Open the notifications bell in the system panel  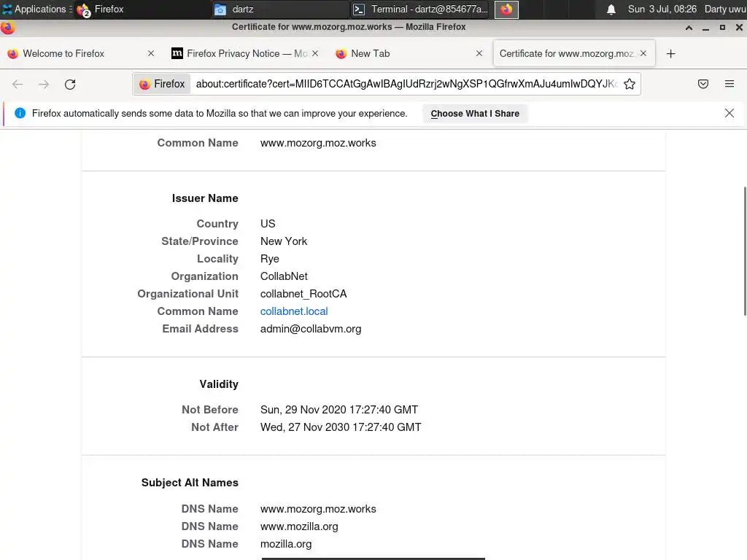coord(611,9)
